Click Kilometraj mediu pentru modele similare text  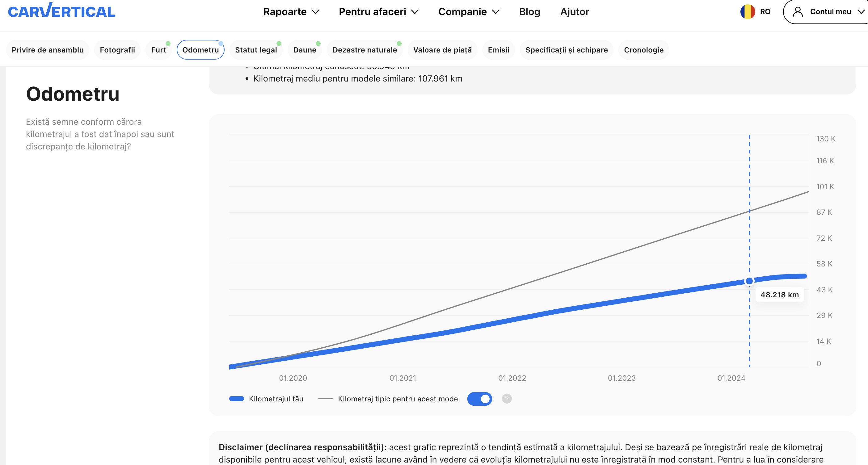pos(357,78)
